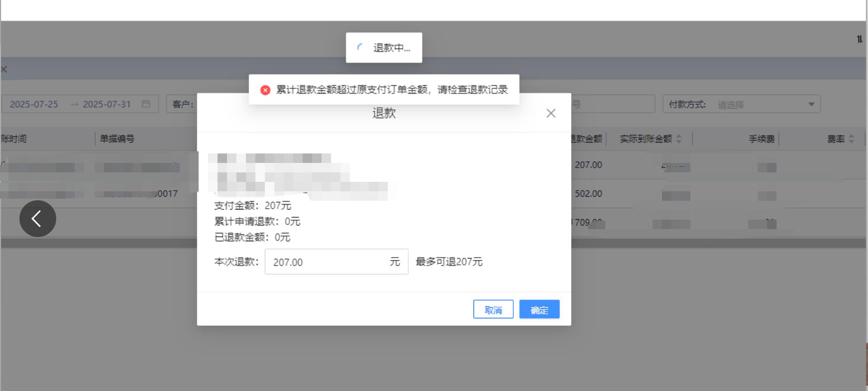The width and height of the screenshot is (868, 391).
Task: Click the circular left-arrow previous button
Action: tap(38, 219)
